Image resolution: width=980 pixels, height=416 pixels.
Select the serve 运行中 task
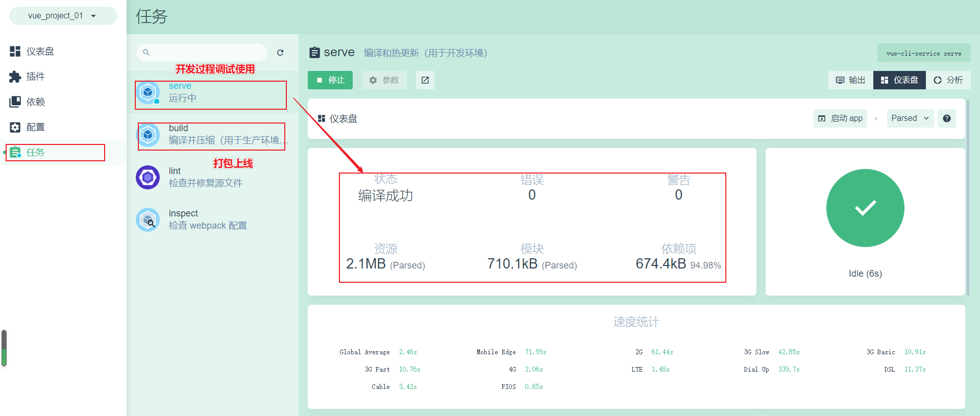coord(212,92)
